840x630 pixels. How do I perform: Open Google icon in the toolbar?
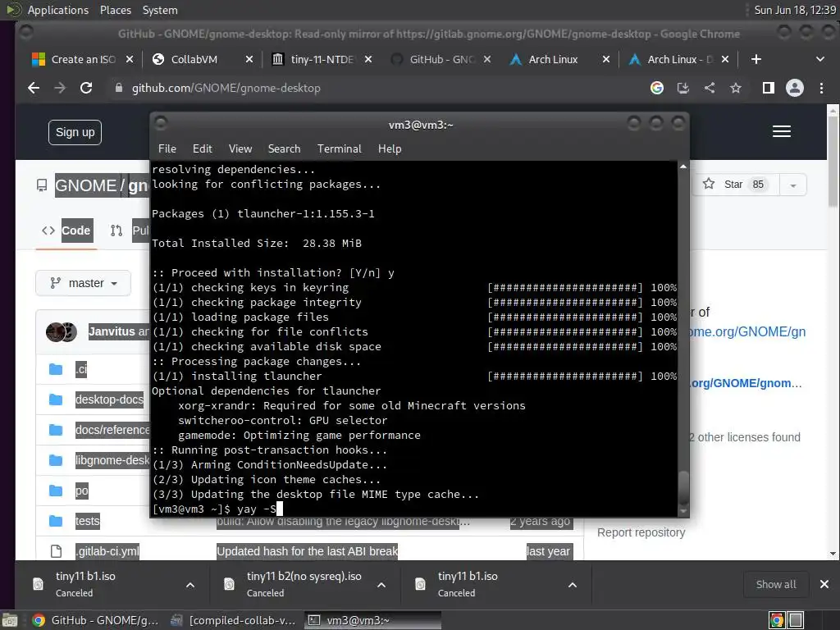(657, 88)
